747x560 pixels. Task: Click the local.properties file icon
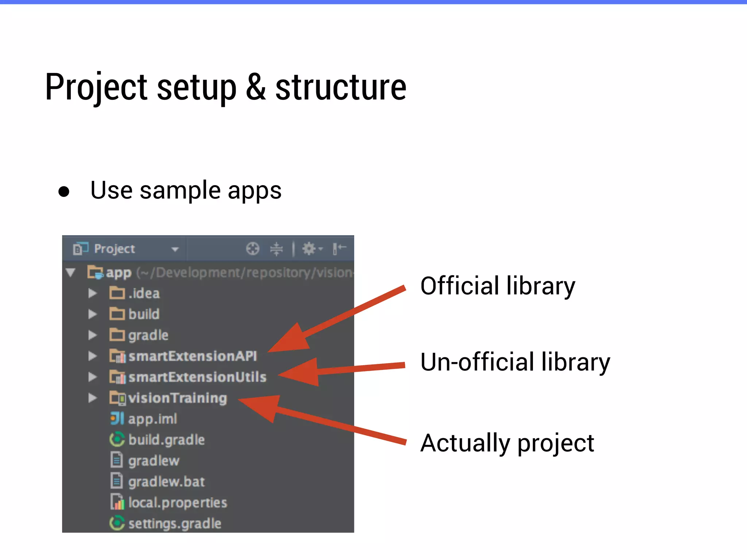point(117,502)
